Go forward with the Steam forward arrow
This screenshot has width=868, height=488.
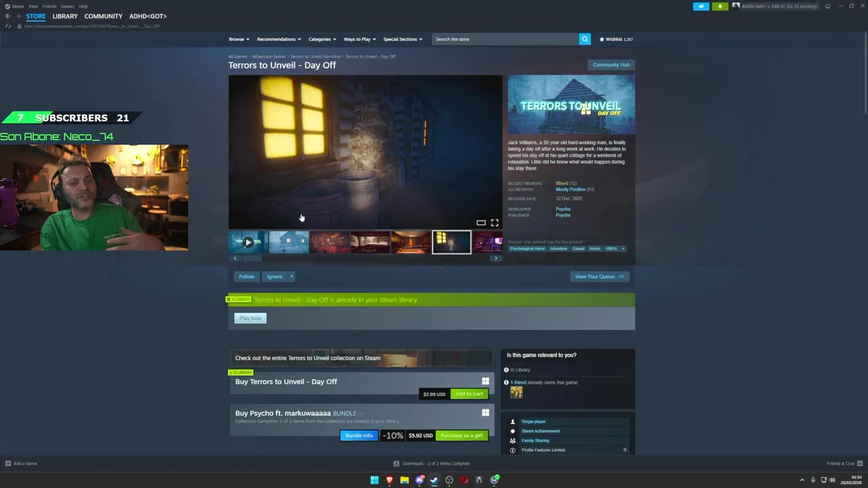pyautogui.click(x=18, y=16)
